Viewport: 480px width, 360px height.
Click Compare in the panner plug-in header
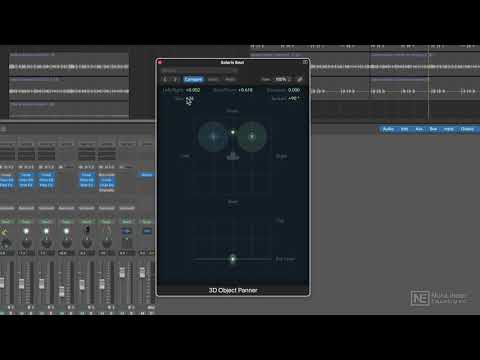193,79
